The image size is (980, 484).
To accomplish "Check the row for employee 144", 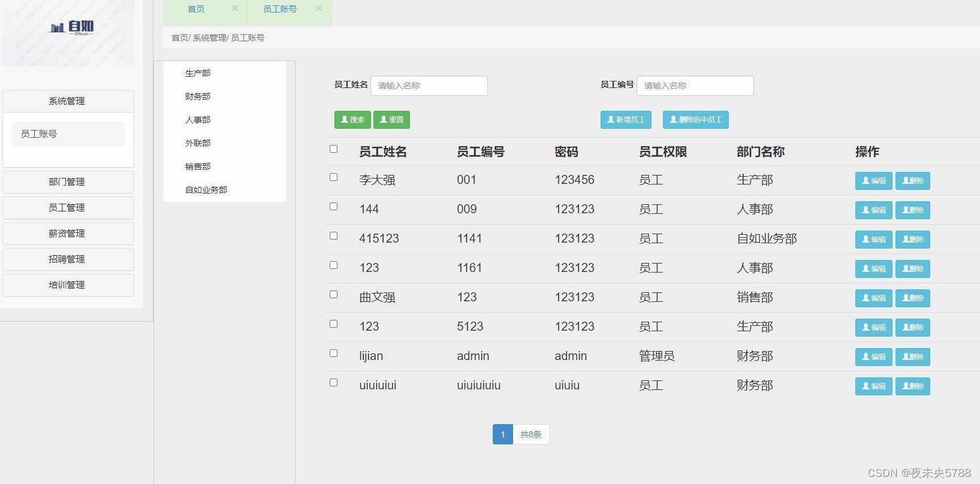I will [x=334, y=207].
